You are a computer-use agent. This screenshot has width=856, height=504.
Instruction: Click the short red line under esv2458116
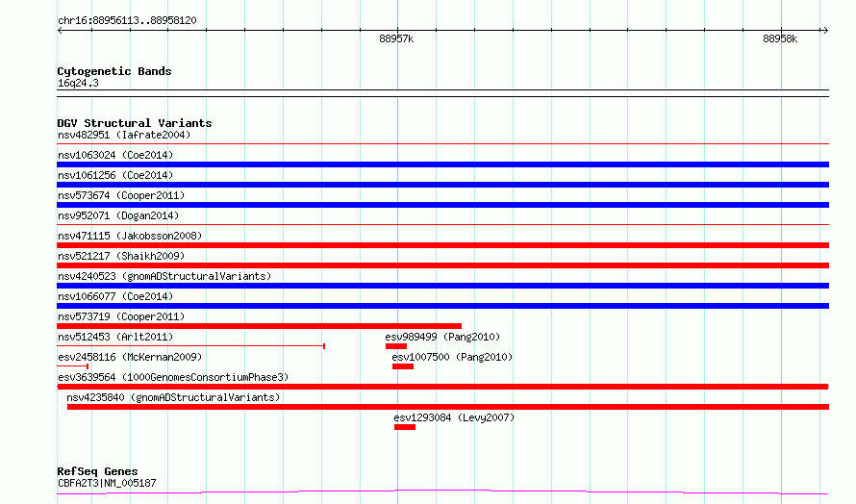72,366
